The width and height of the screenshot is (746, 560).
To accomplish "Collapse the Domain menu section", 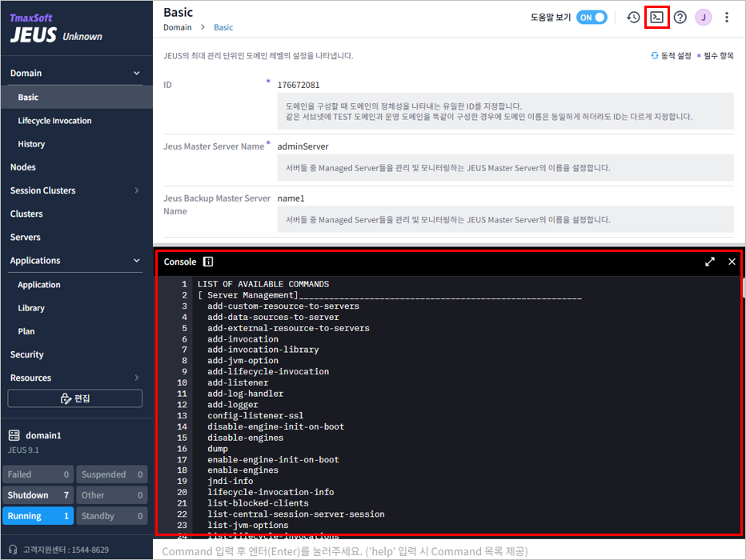I will tap(136, 74).
